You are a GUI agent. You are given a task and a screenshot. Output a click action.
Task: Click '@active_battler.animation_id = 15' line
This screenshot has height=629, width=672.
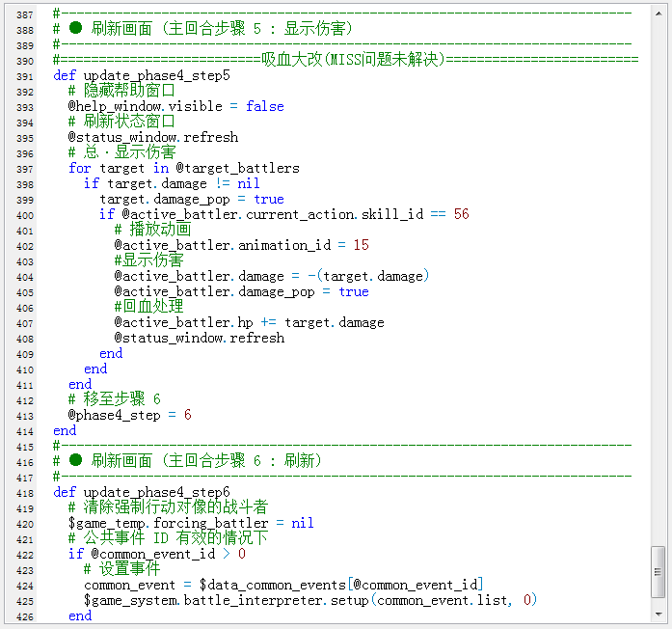[241, 245]
